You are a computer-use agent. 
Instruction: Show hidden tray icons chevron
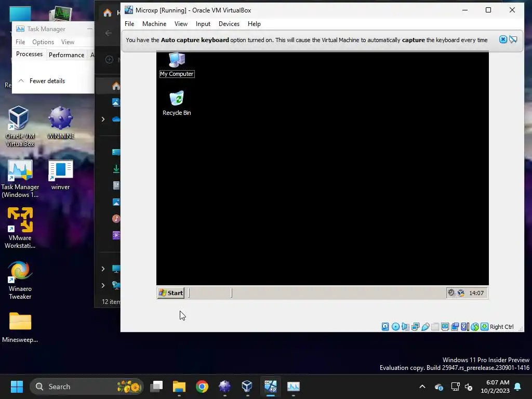tap(422, 387)
